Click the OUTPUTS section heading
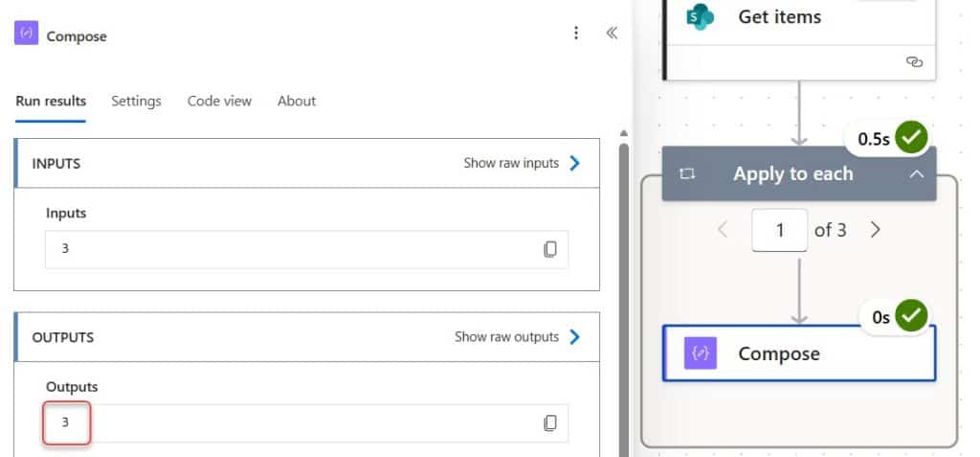 [x=62, y=337]
